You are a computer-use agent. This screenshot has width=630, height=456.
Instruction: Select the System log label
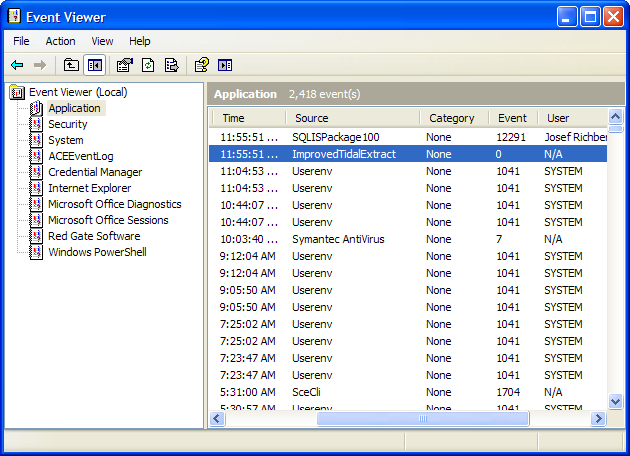pos(66,140)
